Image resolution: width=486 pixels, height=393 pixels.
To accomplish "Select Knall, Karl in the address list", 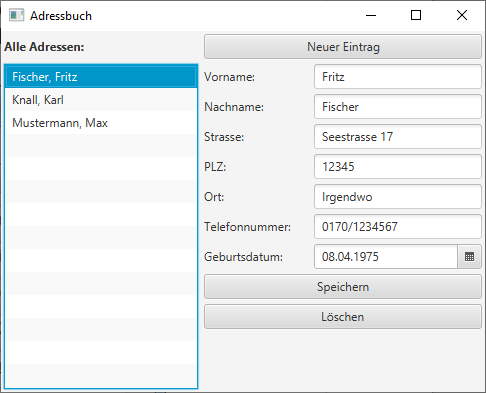I will tap(101, 100).
